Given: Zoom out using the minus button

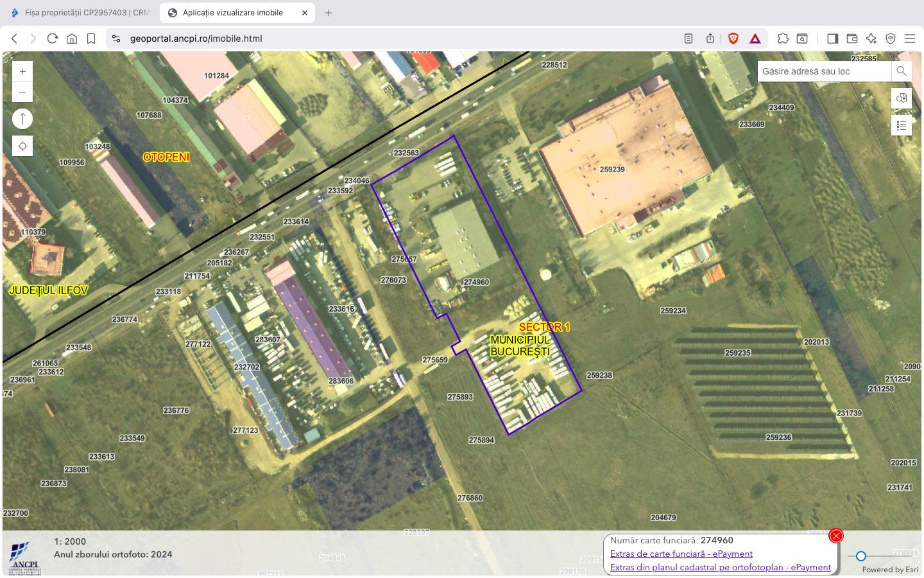Looking at the screenshot, I should 22,92.
